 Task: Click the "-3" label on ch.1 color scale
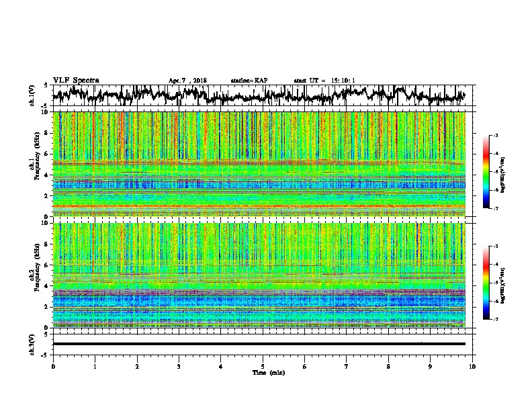tap(496, 136)
